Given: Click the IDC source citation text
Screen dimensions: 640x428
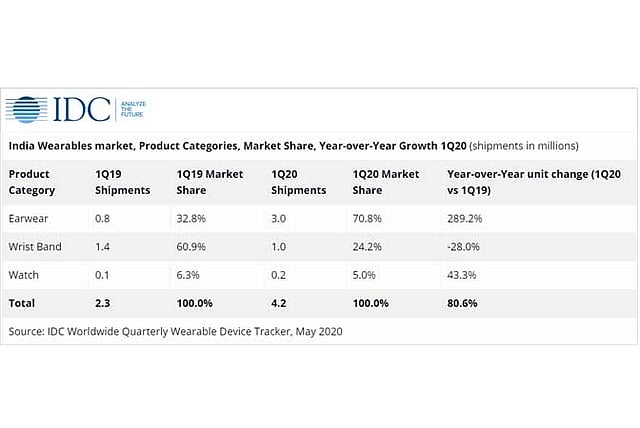Looking at the screenshot, I should 175,330.
